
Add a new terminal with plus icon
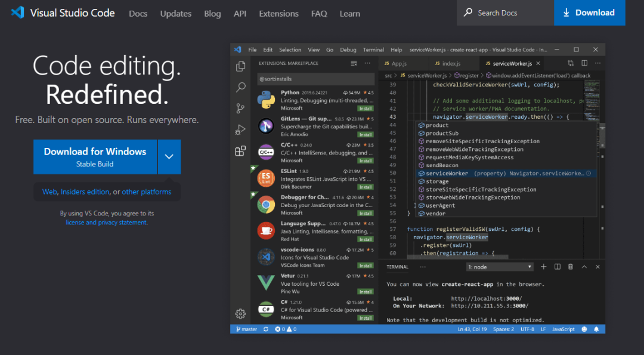click(x=543, y=267)
